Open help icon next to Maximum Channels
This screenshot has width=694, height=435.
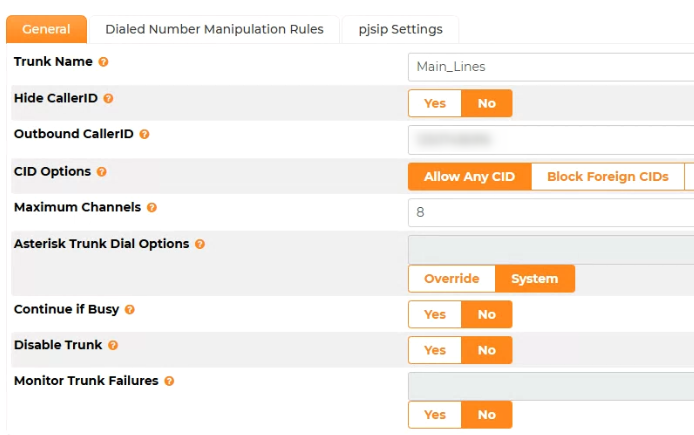(152, 208)
